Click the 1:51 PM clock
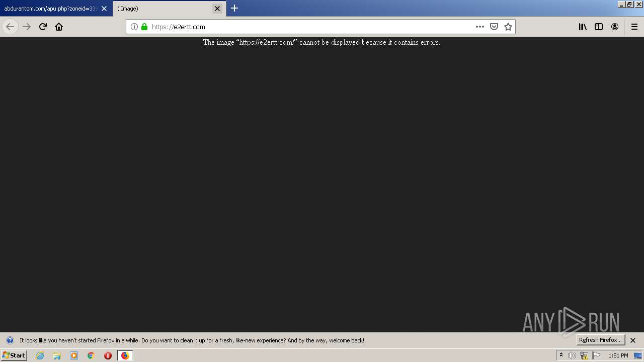 (x=618, y=355)
